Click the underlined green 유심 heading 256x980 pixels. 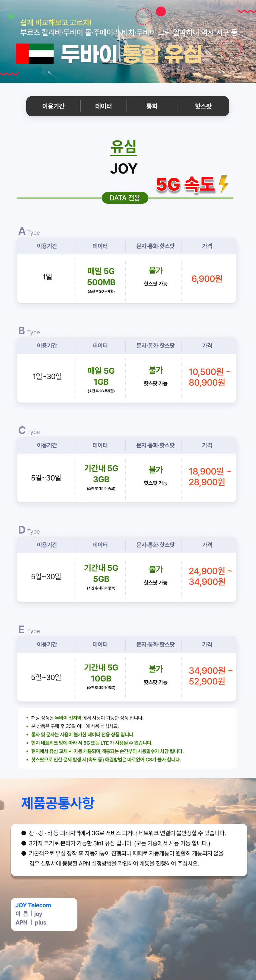pos(124,147)
